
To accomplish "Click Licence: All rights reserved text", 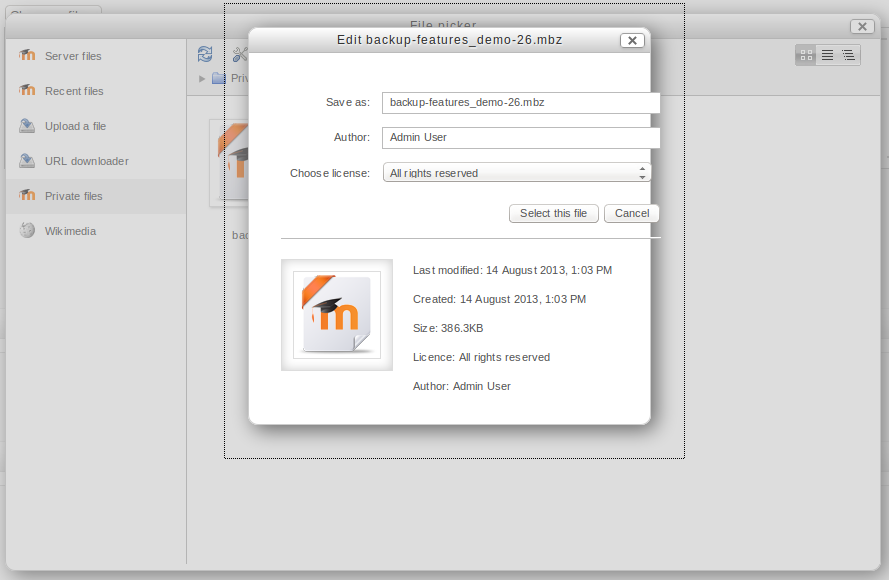I will pyautogui.click(x=481, y=357).
